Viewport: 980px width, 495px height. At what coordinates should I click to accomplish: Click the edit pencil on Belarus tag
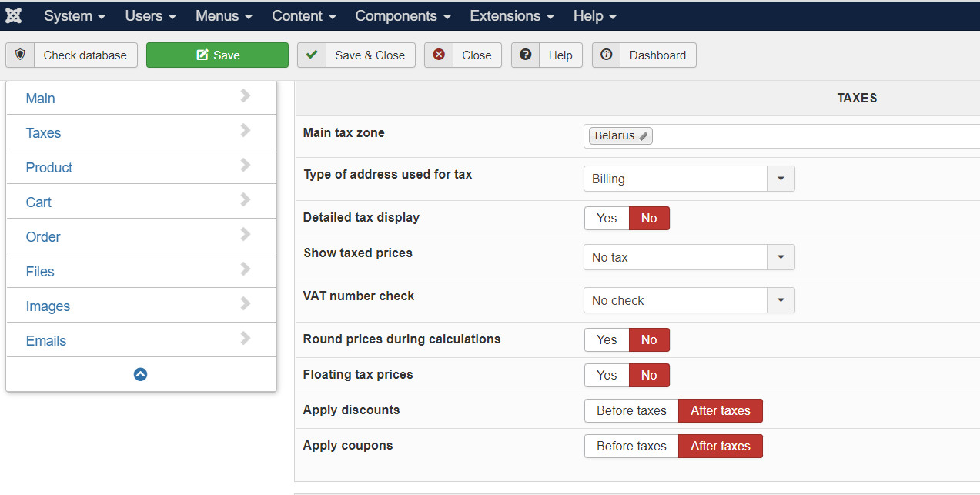click(x=644, y=136)
